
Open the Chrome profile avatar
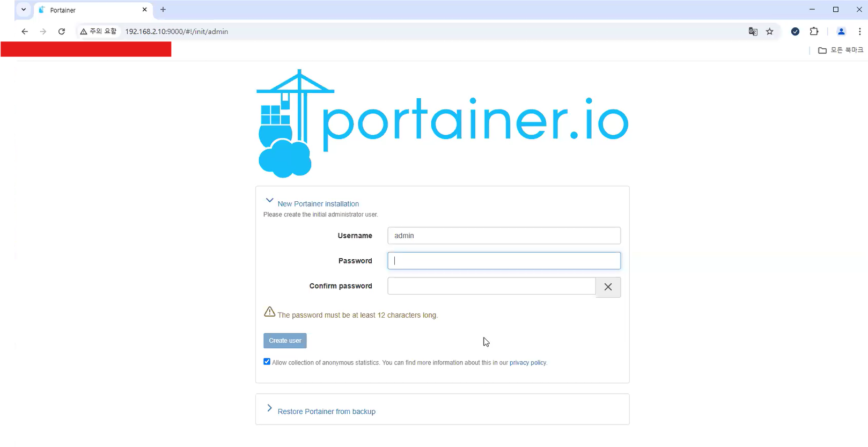[x=841, y=32]
